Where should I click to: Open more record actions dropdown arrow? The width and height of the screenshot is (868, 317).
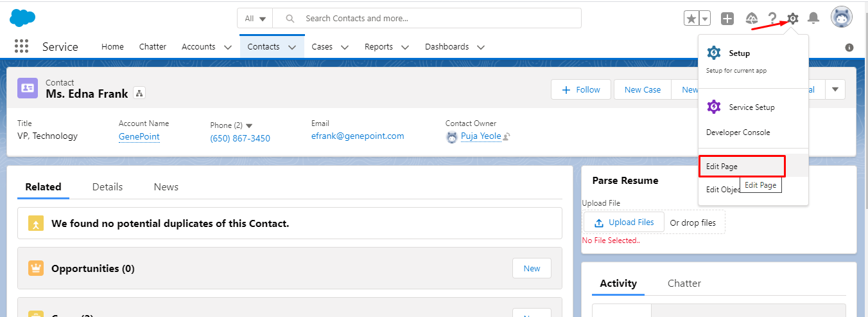835,89
